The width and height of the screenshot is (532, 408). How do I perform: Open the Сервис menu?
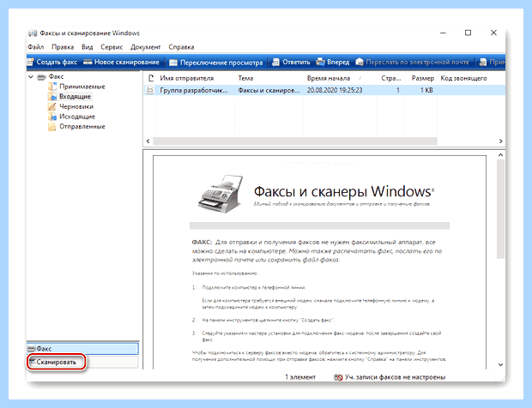pyautogui.click(x=112, y=47)
